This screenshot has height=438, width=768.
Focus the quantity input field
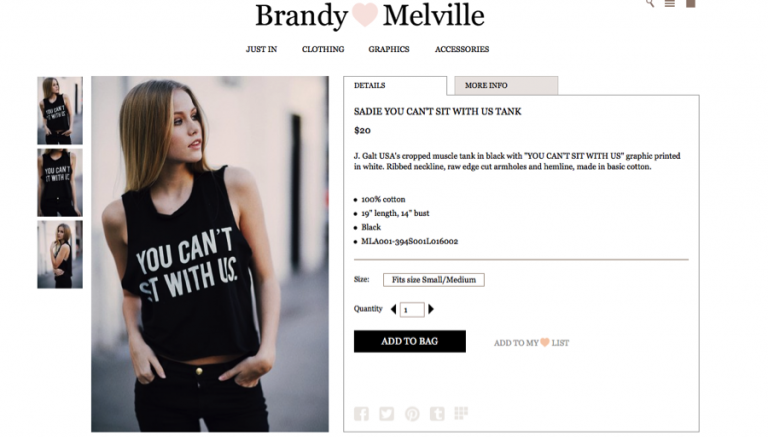pyautogui.click(x=412, y=310)
